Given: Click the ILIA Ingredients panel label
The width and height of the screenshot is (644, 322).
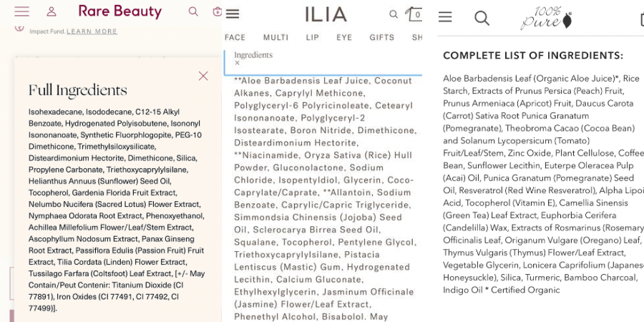Looking at the screenshot, I should [x=253, y=54].
